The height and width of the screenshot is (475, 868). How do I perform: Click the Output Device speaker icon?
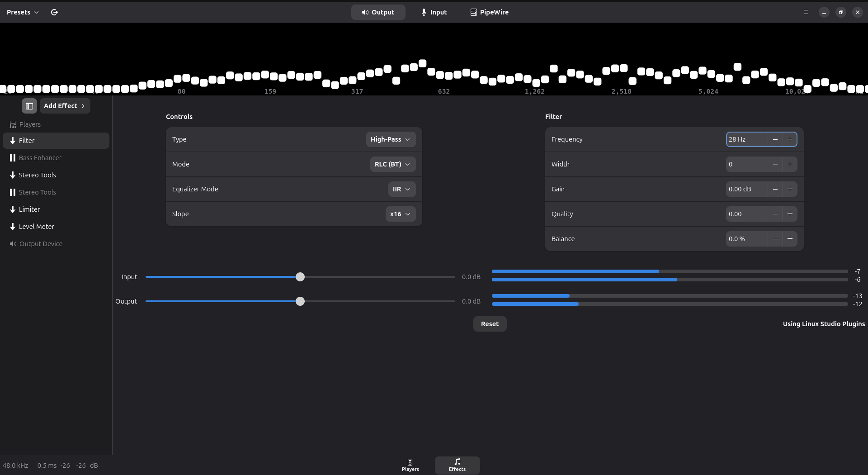(13, 244)
